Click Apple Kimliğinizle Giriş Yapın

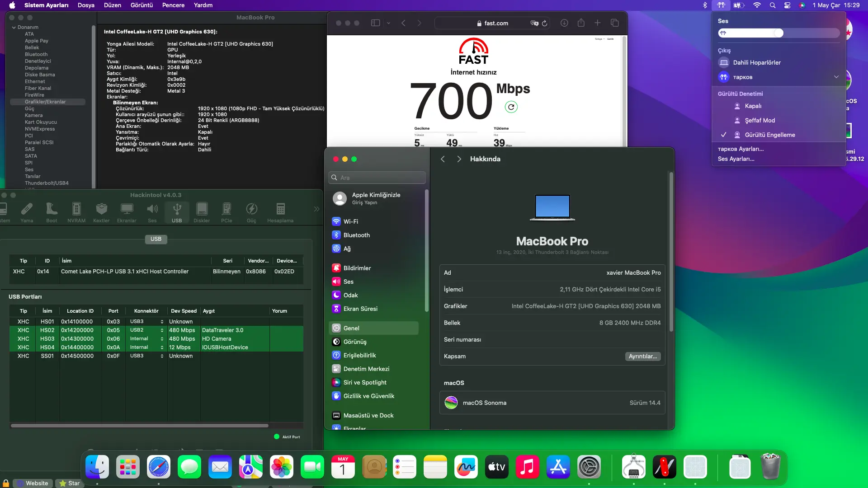pyautogui.click(x=376, y=198)
